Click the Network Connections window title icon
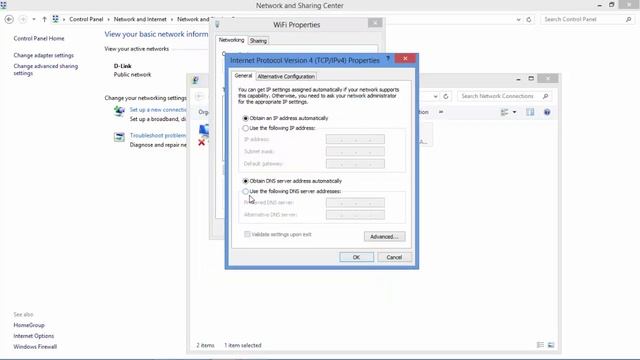 tap(196, 80)
